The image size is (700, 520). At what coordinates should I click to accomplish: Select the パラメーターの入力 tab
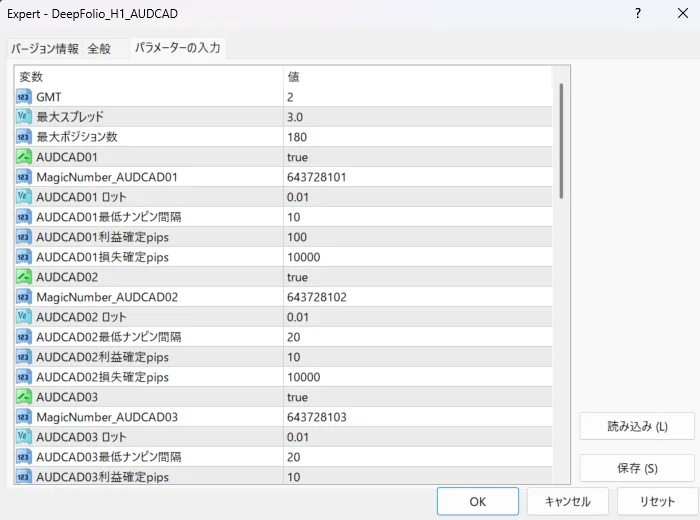coord(177,48)
